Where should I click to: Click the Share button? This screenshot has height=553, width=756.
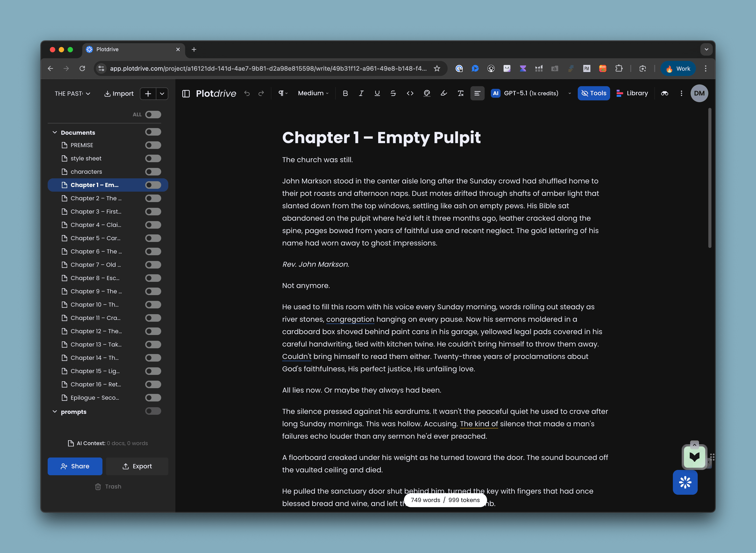pos(75,466)
